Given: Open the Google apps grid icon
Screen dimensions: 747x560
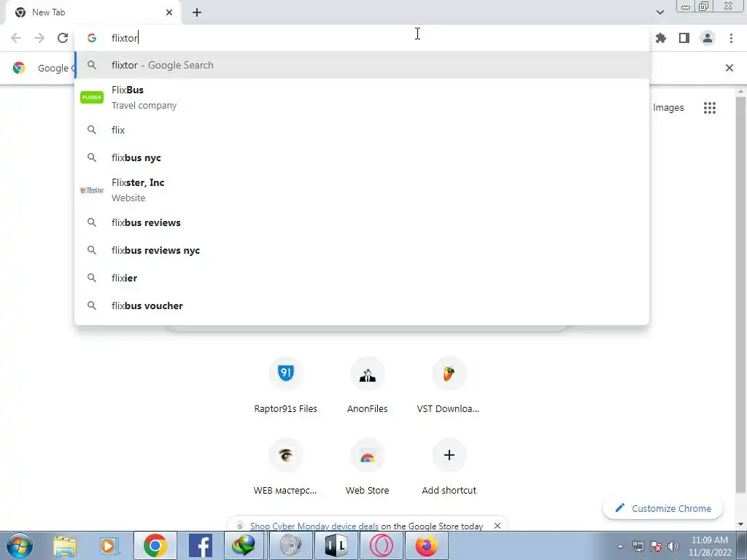Looking at the screenshot, I should click(709, 108).
